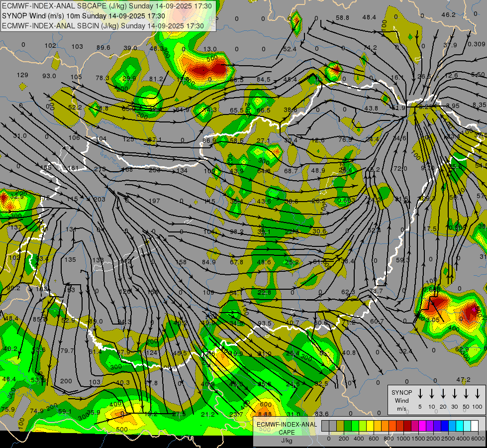Click the map value 203
This screenshot has height=448, width=487.
coord(99,199)
